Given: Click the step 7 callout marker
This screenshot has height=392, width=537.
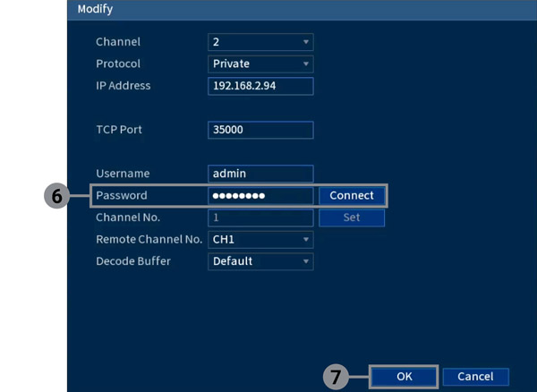Looking at the screenshot, I should [x=337, y=378].
